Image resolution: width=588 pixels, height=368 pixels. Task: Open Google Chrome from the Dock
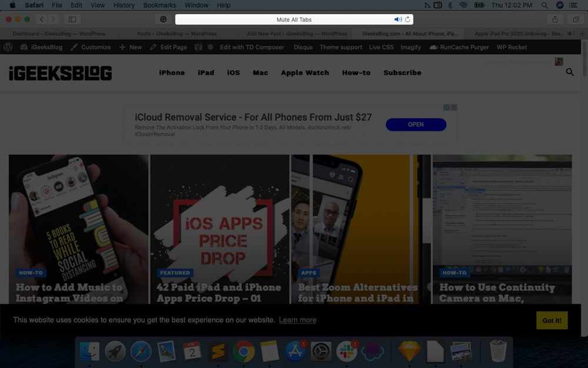pos(244,352)
